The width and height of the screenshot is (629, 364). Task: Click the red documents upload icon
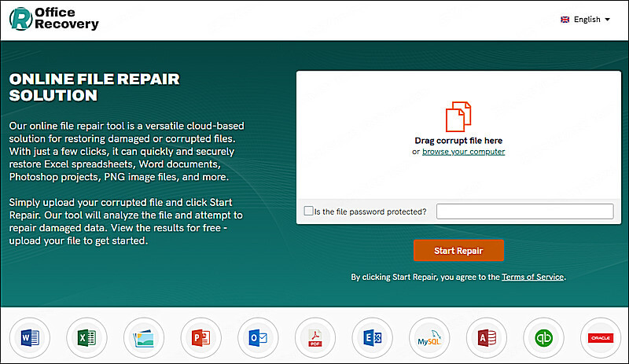458,116
